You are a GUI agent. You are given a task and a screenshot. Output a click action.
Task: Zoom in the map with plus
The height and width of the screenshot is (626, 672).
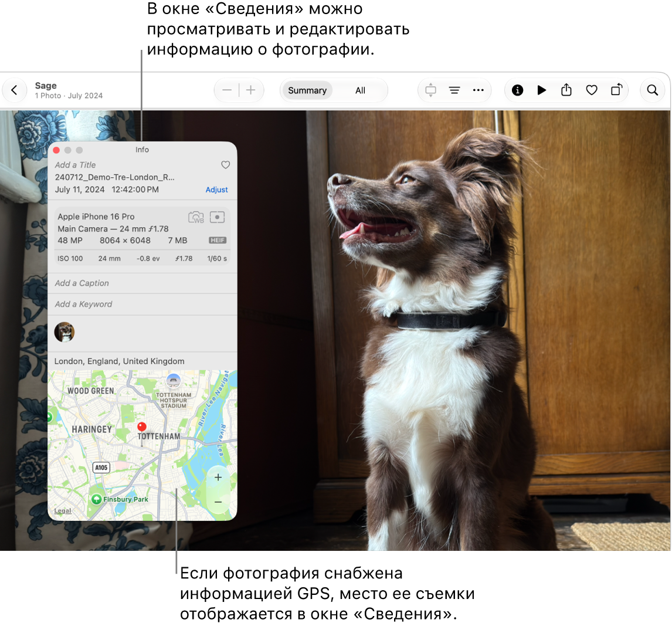click(218, 477)
